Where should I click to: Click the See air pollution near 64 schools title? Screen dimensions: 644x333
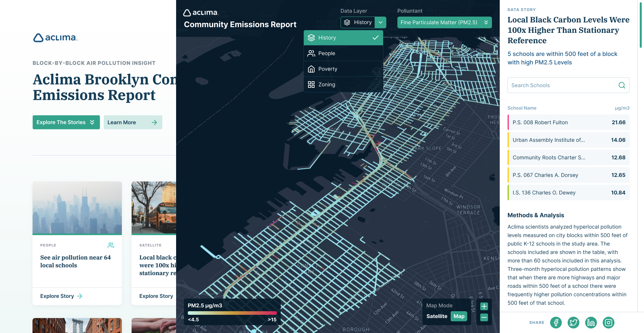(x=75, y=261)
